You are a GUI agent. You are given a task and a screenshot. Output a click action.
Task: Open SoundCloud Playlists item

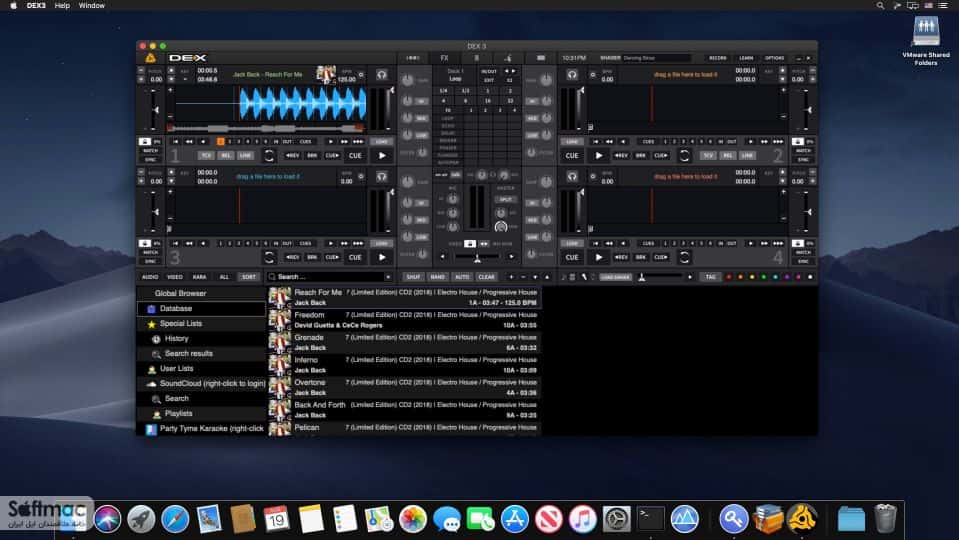point(202,413)
